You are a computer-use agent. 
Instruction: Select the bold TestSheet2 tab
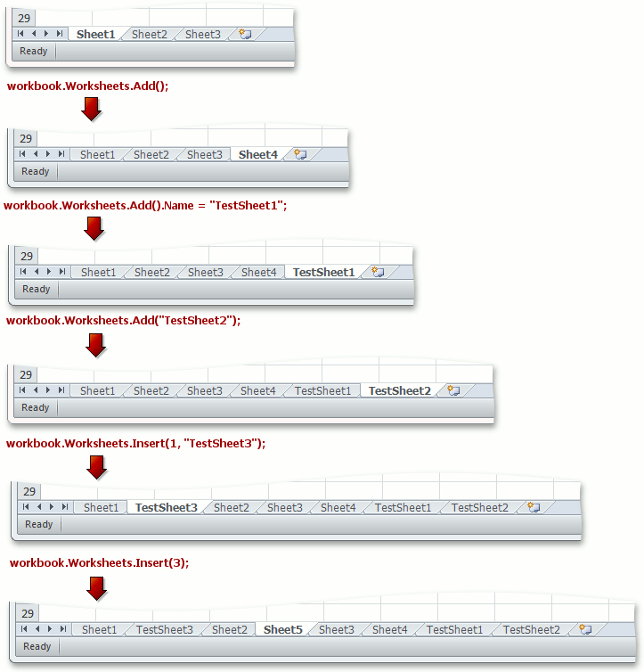(400, 391)
